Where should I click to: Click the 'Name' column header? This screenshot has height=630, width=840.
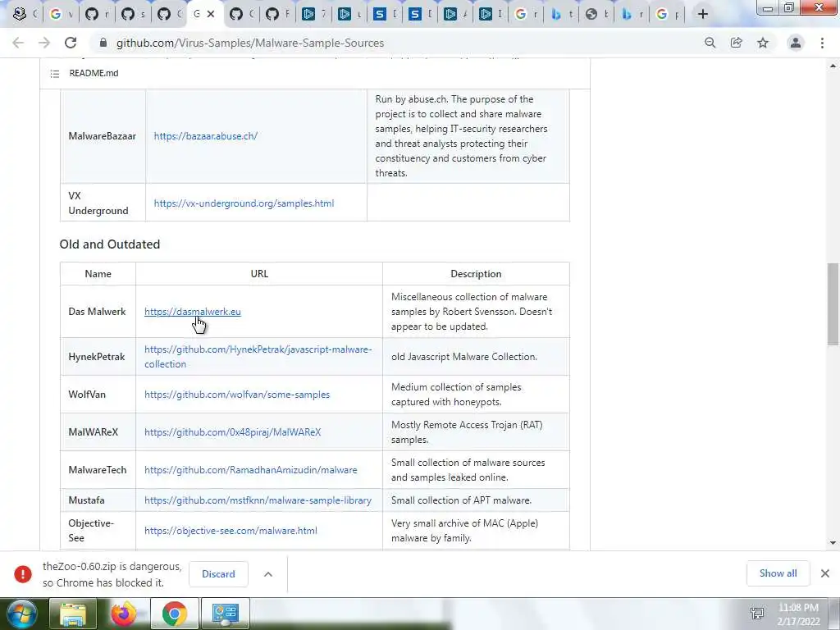click(x=98, y=274)
